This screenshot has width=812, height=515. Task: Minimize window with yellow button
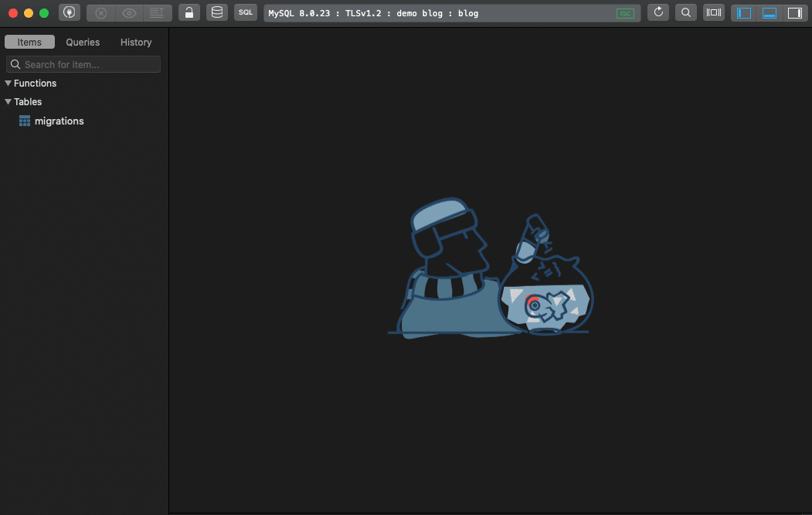click(x=29, y=13)
